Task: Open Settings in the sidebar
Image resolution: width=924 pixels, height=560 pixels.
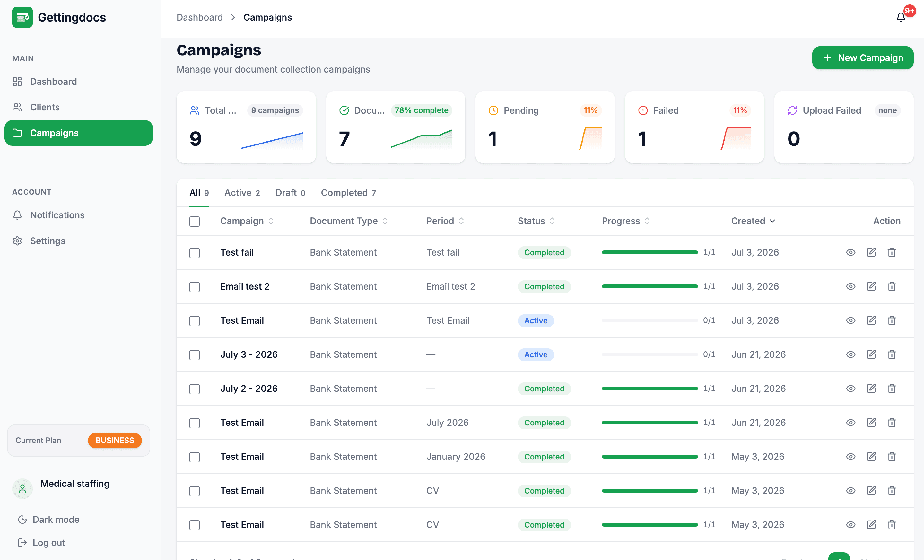Action: coord(78,241)
